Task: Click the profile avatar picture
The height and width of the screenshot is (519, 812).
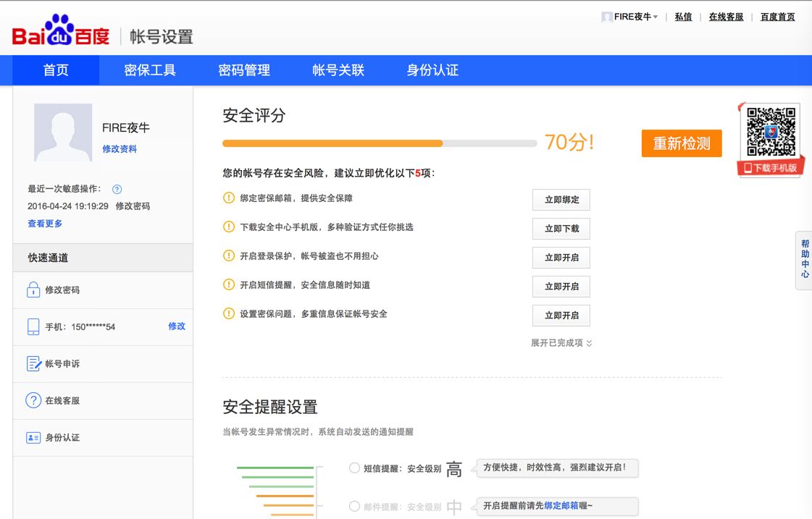Action: click(x=63, y=132)
